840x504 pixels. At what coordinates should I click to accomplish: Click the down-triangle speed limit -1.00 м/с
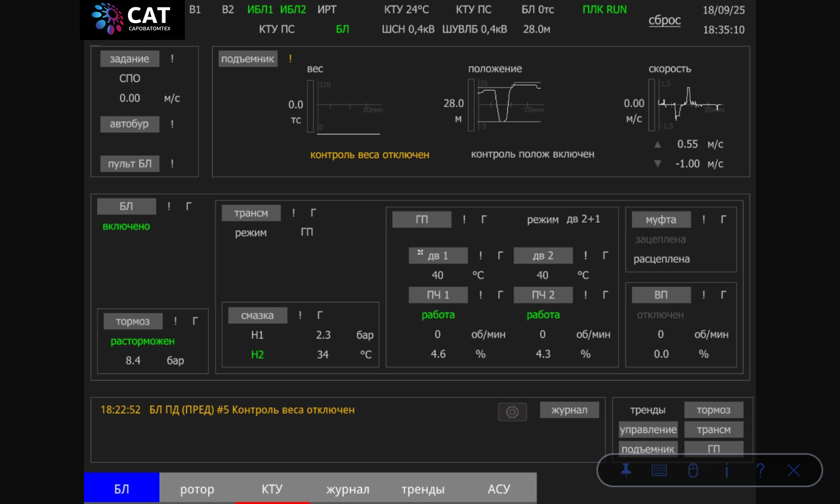tap(657, 164)
